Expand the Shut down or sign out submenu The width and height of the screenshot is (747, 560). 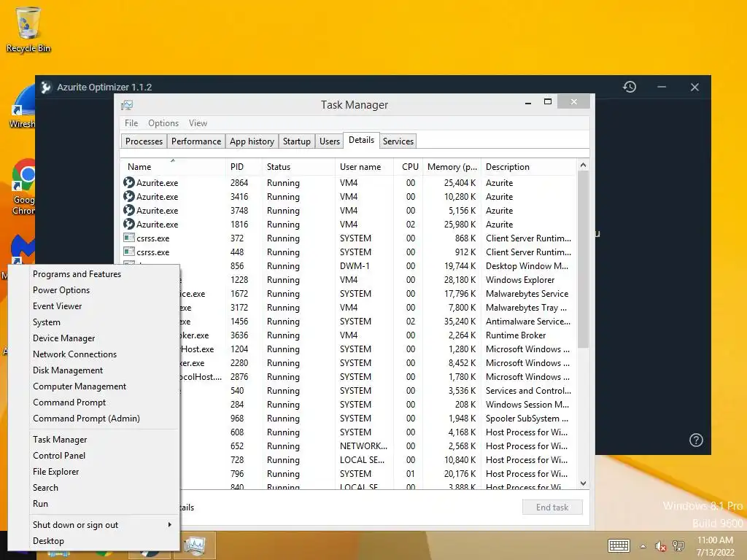pyautogui.click(x=169, y=525)
